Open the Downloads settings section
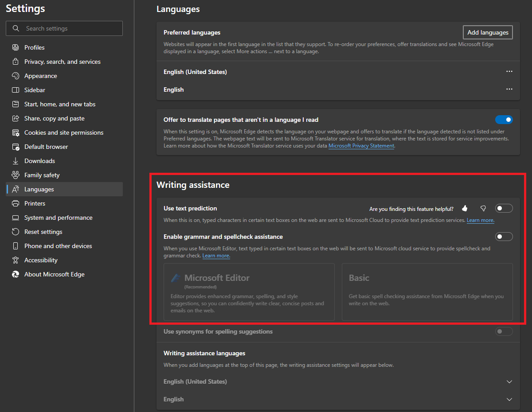 (x=64, y=161)
